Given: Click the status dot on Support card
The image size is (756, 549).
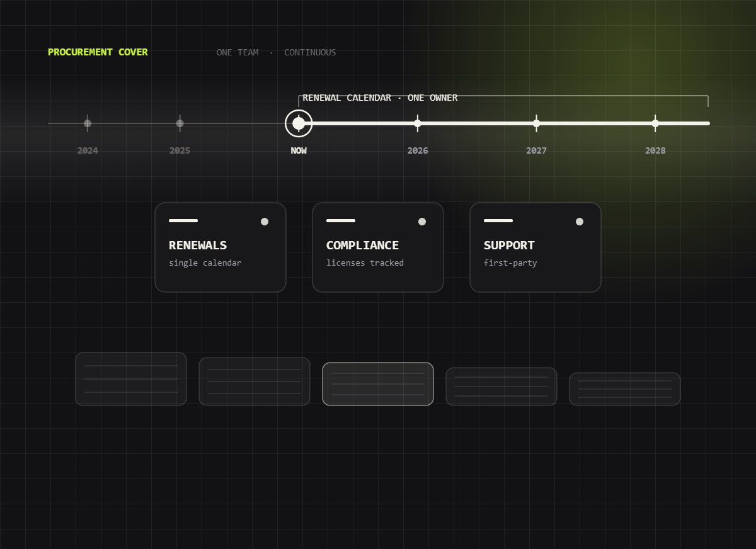Looking at the screenshot, I should (x=580, y=222).
